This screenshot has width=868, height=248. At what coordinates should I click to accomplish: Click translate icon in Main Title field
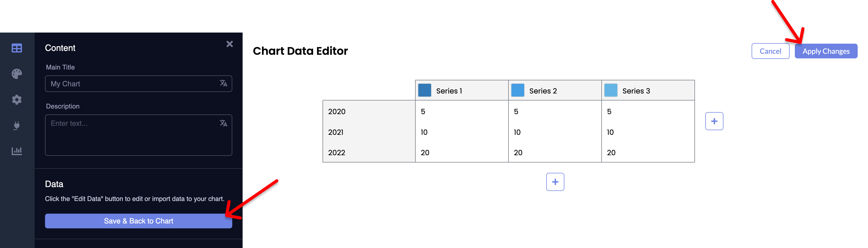223,83
